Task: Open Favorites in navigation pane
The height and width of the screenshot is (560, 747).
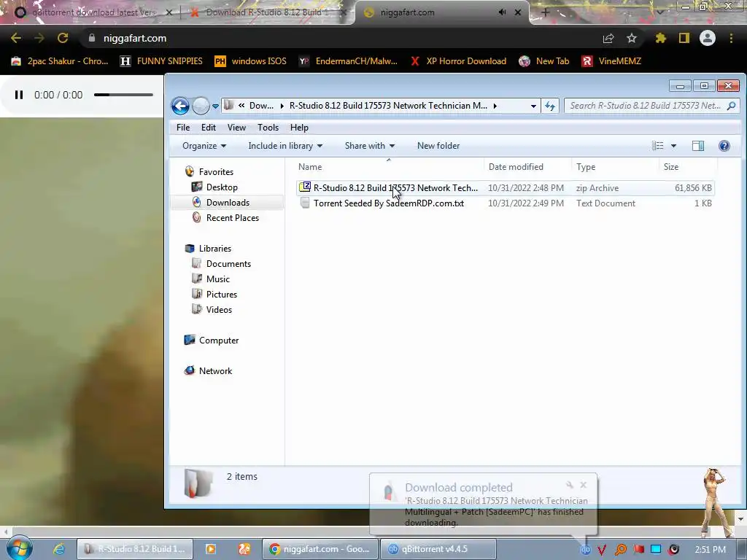Action: (x=216, y=172)
